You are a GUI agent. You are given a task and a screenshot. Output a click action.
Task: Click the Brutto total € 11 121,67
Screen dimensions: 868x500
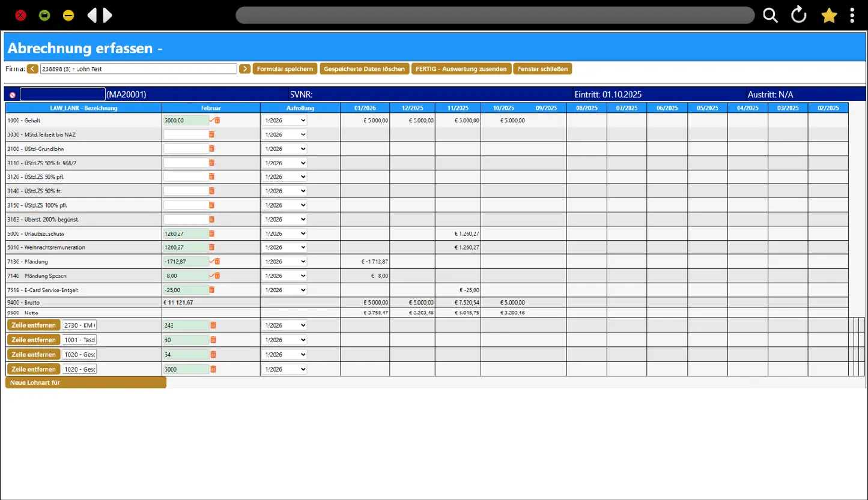coord(180,303)
